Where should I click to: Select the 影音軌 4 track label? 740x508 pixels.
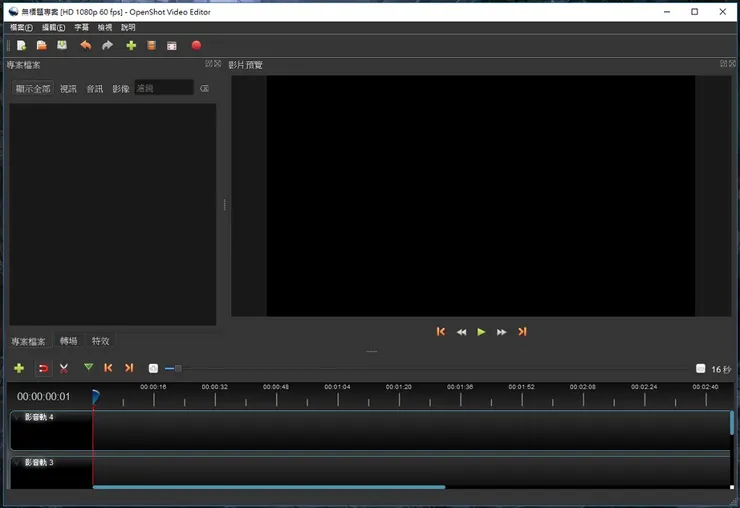point(39,417)
